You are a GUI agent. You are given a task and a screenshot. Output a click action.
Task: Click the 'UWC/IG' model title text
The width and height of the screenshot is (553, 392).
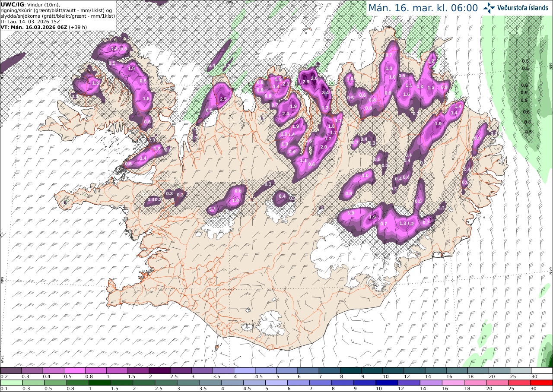coord(12,4)
